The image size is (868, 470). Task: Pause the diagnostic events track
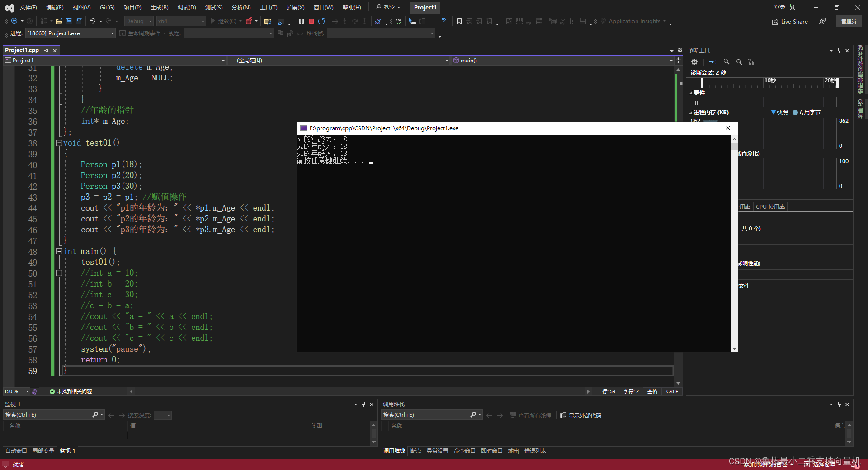tap(697, 103)
